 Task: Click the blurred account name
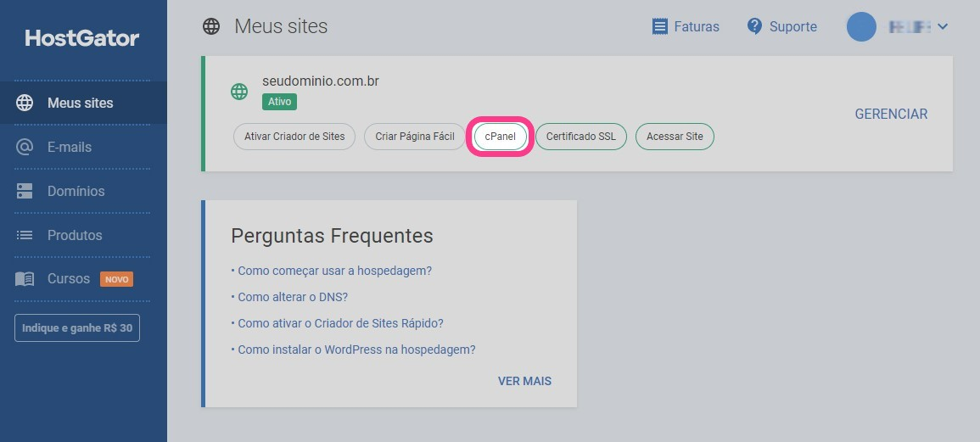pyautogui.click(x=910, y=26)
